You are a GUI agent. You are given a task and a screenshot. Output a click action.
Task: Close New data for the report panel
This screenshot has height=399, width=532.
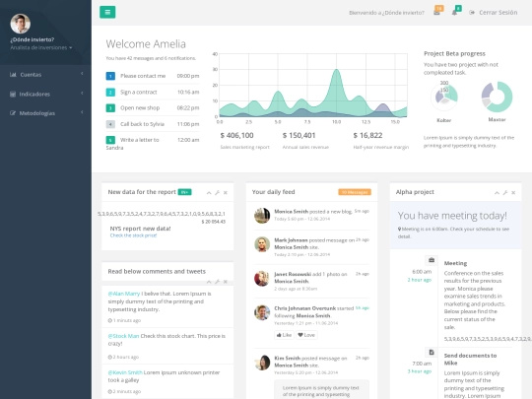pos(226,193)
